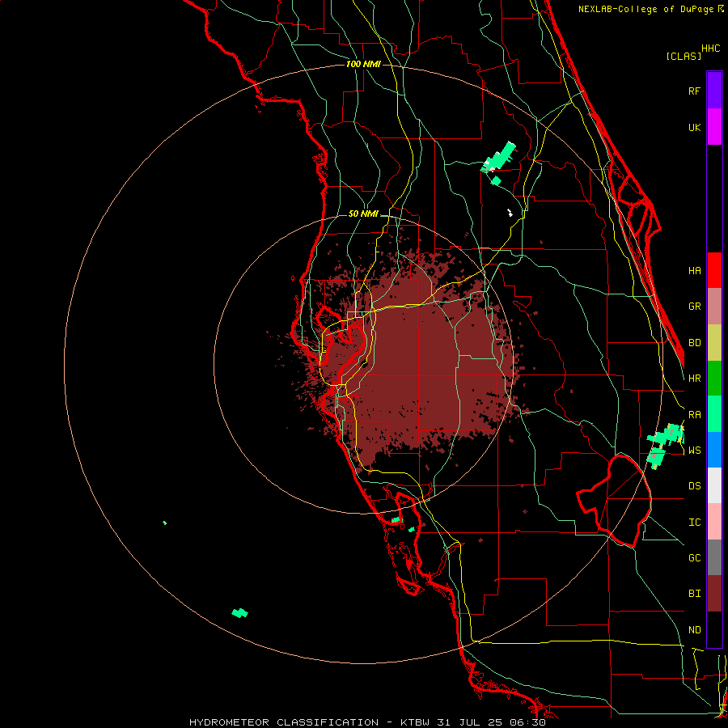This screenshot has width=728, height=728.
Task: Click the purple RF color swatch
Action: 714,90
